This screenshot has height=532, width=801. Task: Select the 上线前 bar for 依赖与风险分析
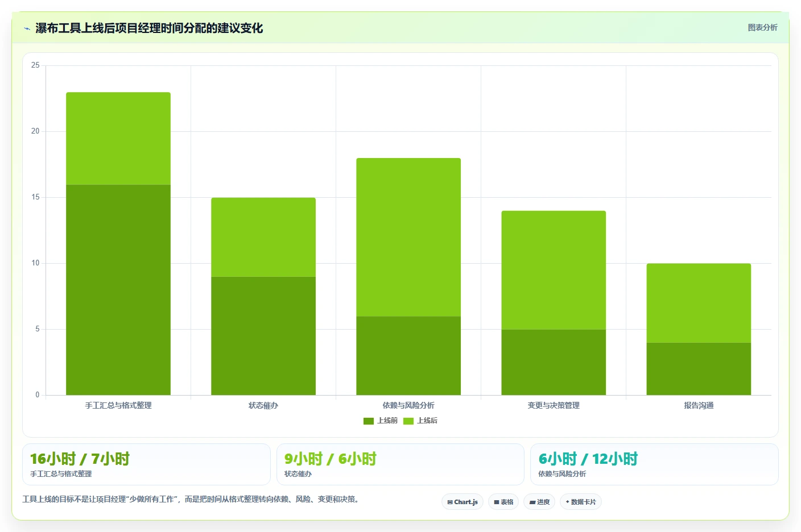[x=408, y=356]
